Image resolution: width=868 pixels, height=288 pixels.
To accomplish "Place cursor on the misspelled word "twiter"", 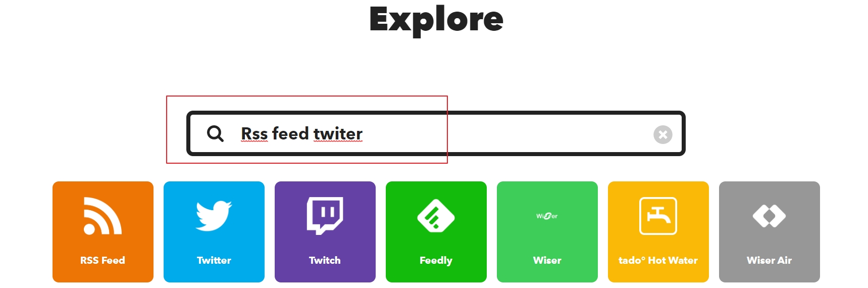I will [x=338, y=133].
